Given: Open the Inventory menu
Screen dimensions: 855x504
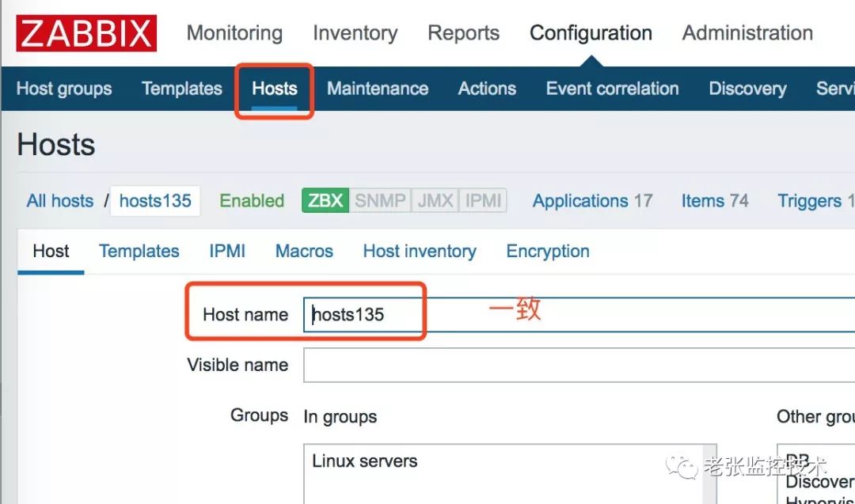Looking at the screenshot, I should pos(355,33).
